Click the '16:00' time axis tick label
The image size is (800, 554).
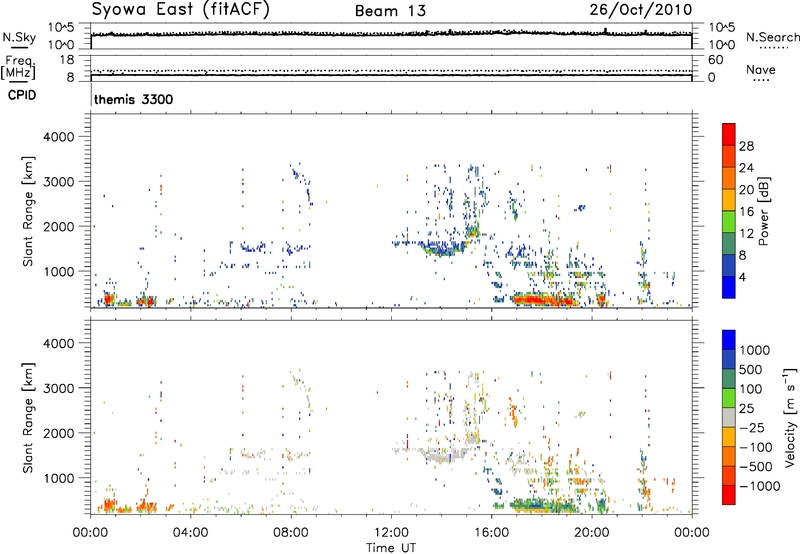(491, 533)
